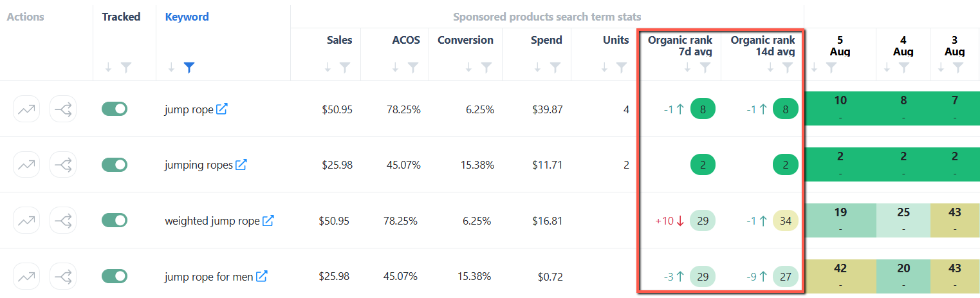The height and width of the screenshot is (298, 980).
Task: Open the jumping ropes keyword link
Action: click(199, 165)
